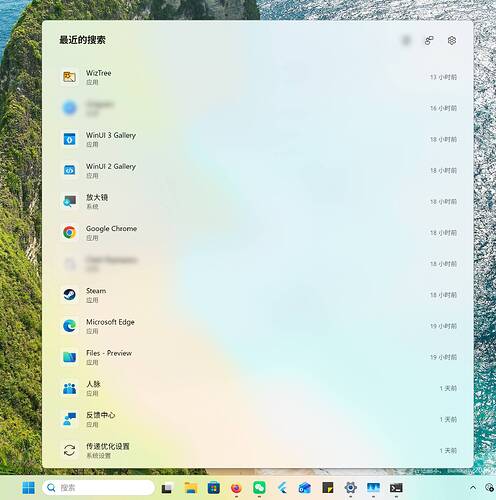The image size is (496, 500).
Task: Open the 人脉 people app icon
Action: click(x=70, y=388)
